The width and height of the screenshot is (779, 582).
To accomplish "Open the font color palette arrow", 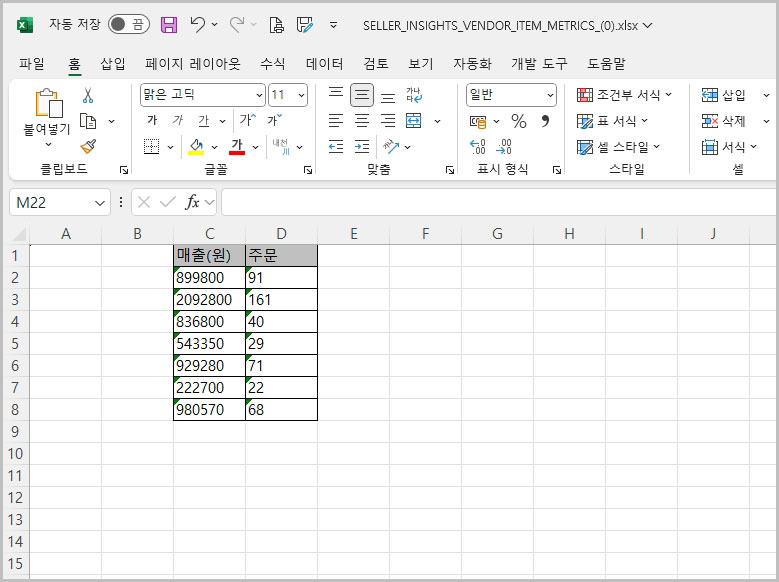I will tap(255, 147).
